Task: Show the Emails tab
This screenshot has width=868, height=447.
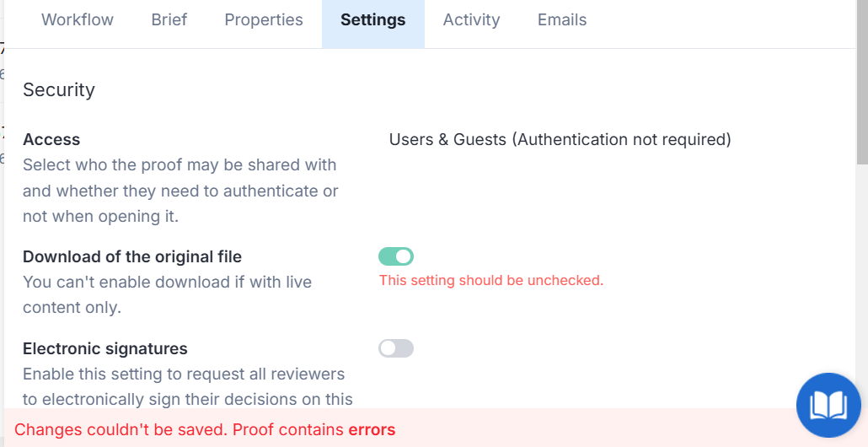Action: pyautogui.click(x=562, y=20)
